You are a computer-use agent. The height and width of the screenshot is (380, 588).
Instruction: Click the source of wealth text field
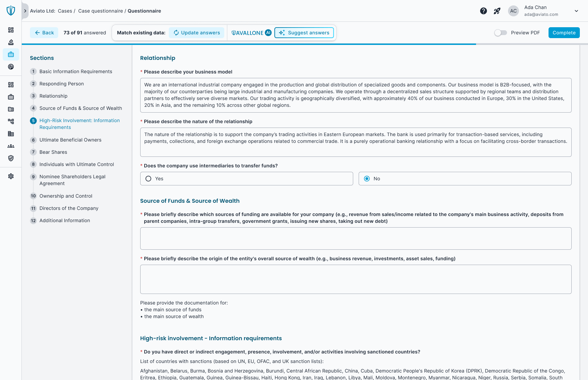[356, 279]
